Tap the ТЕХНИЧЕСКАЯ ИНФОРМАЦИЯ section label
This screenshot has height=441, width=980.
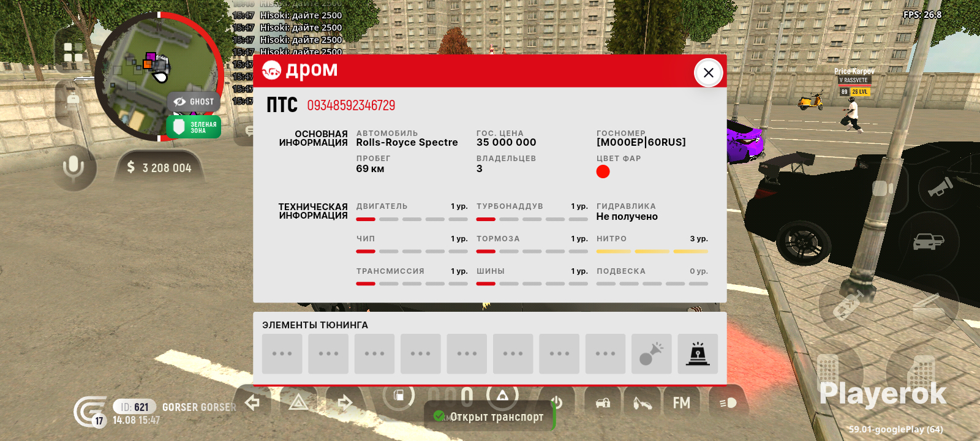pos(313,211)
